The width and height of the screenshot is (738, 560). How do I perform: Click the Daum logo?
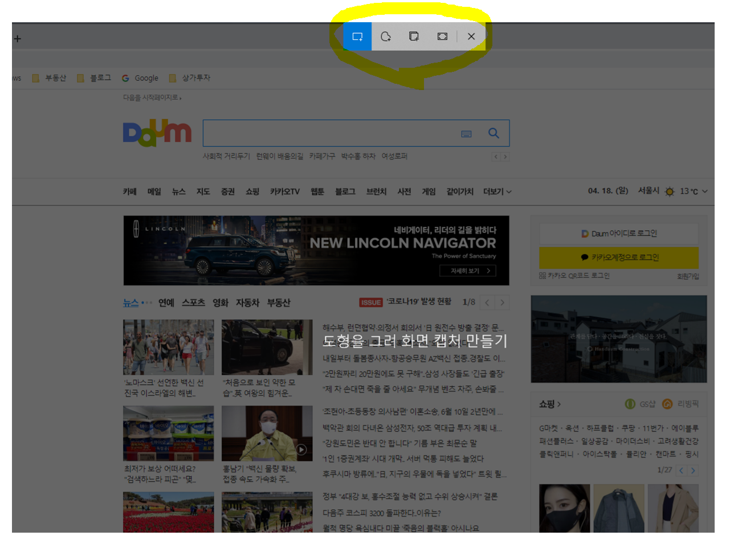(x=157, y=133)
